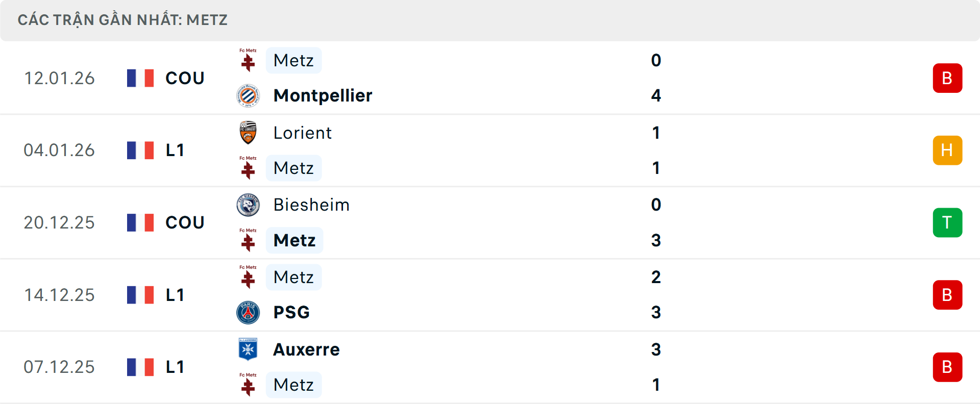This screenshot has height=404, width=980.
Task: Click Metz crest in the Montpellier match
Action: (x=248, y=60)
